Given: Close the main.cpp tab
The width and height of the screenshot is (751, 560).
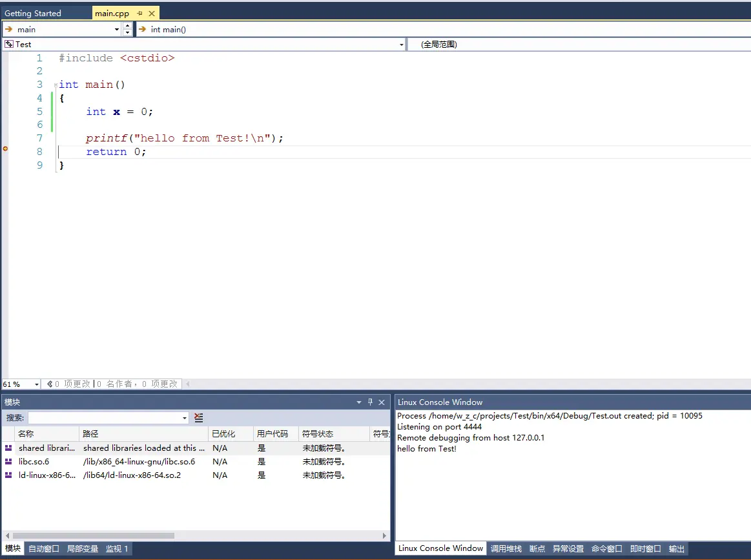Looking at the screenshot, I should (152, 14).
